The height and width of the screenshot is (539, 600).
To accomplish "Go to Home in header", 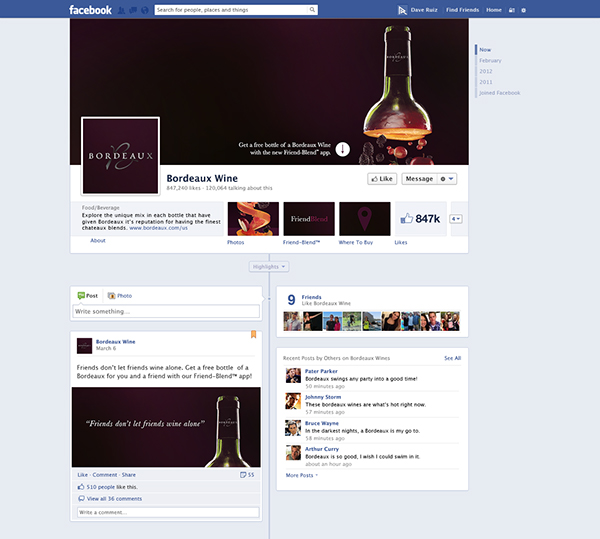I will pyautogui.click(x=494, y=10).
